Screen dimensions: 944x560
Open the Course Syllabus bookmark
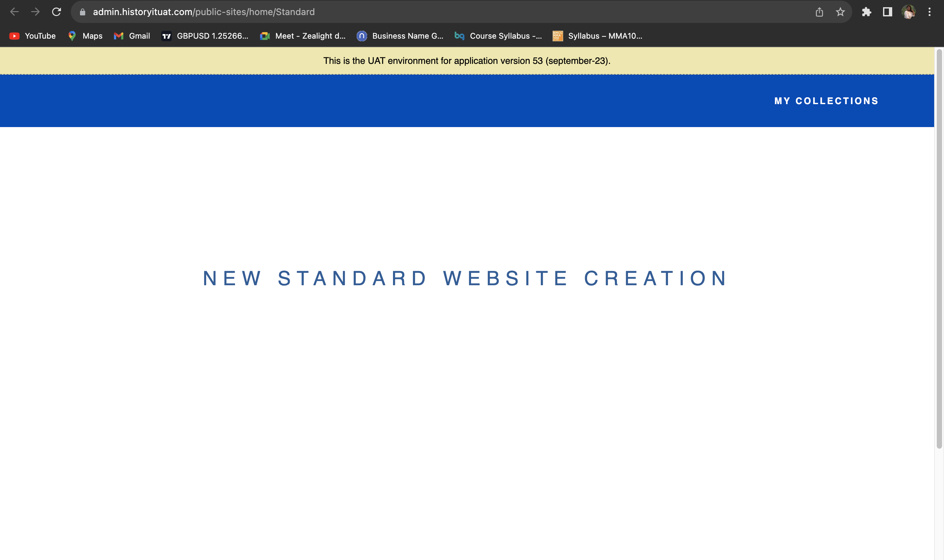click(x=499, y=36)
